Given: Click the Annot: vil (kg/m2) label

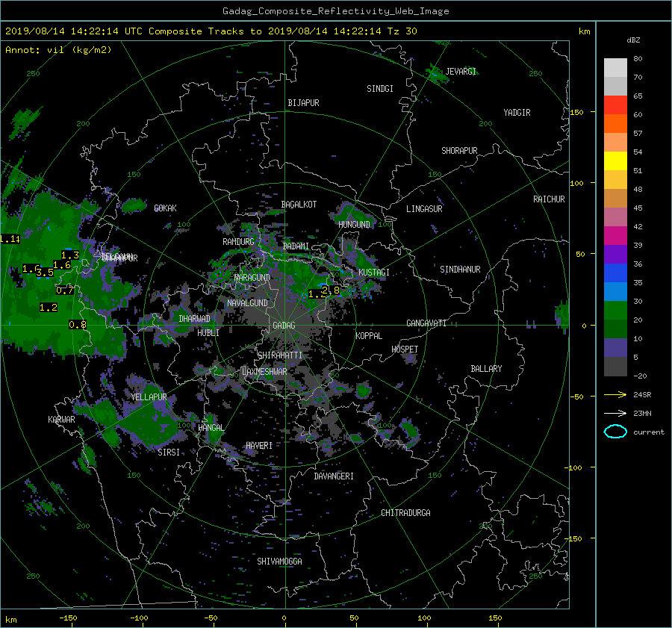Looking at the screenshot, I should click(58, 50).
